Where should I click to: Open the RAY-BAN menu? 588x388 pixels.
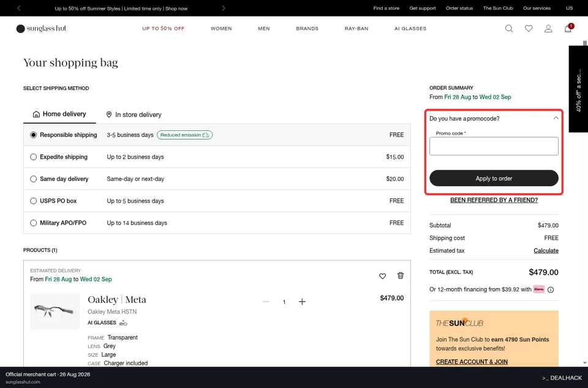(356, 29)
